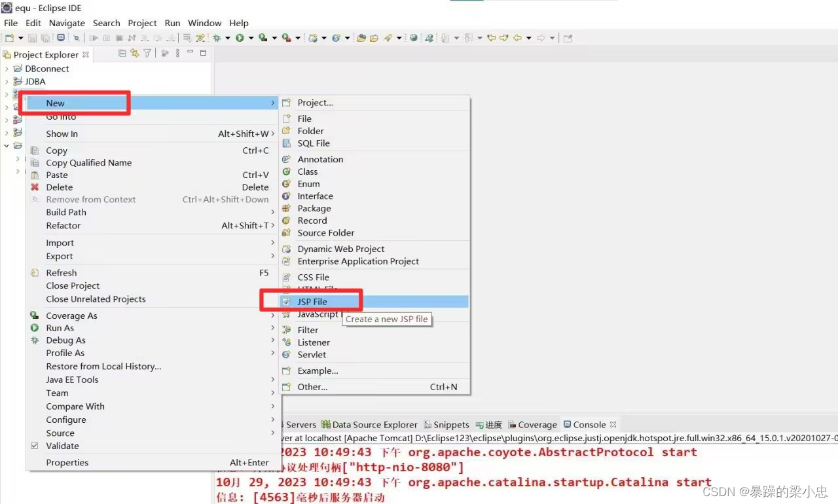Expand the DBconnect project tree node
This screenshot has width=838, height=504.
7,69
